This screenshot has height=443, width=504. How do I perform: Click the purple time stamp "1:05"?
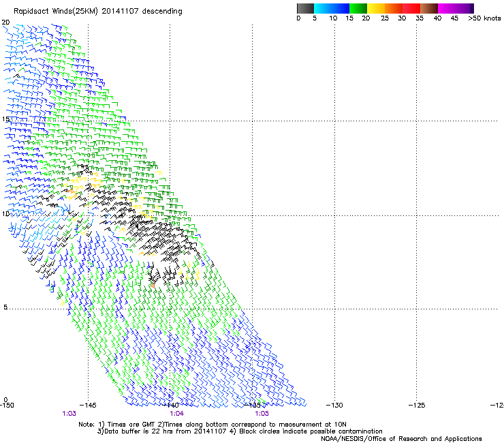pos(262,414)
